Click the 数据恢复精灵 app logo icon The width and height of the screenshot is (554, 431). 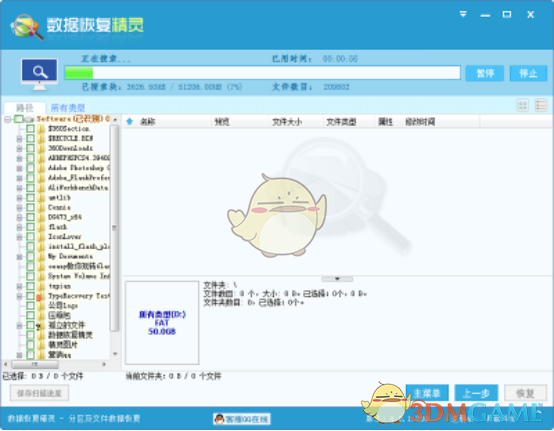tap(27, 27)
